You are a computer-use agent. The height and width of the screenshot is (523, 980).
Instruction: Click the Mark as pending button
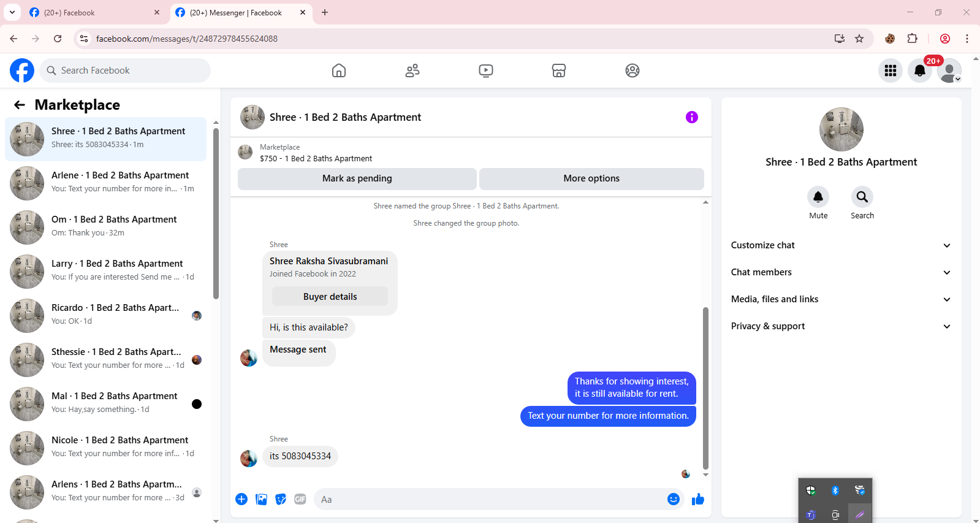[x=357, y=178]
